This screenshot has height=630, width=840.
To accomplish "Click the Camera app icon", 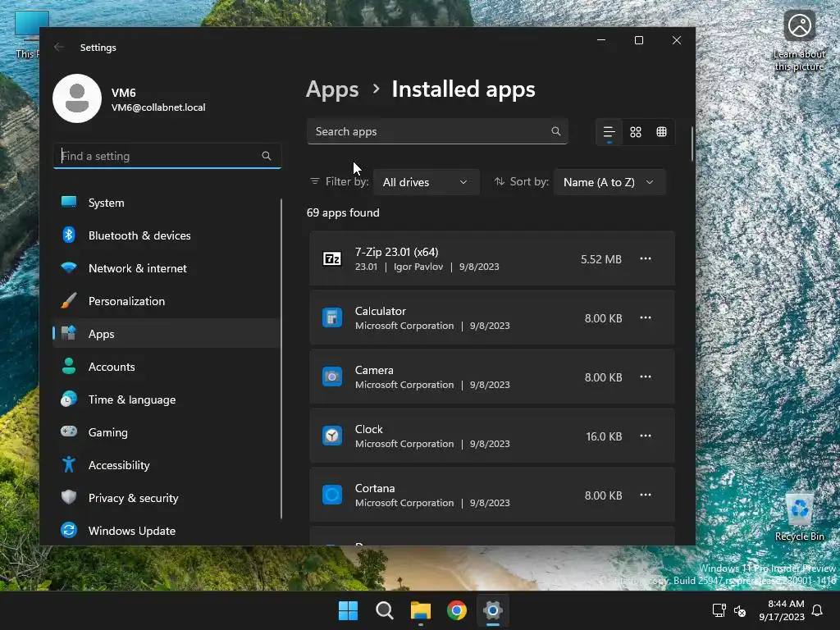I will (x=332, y=377).
